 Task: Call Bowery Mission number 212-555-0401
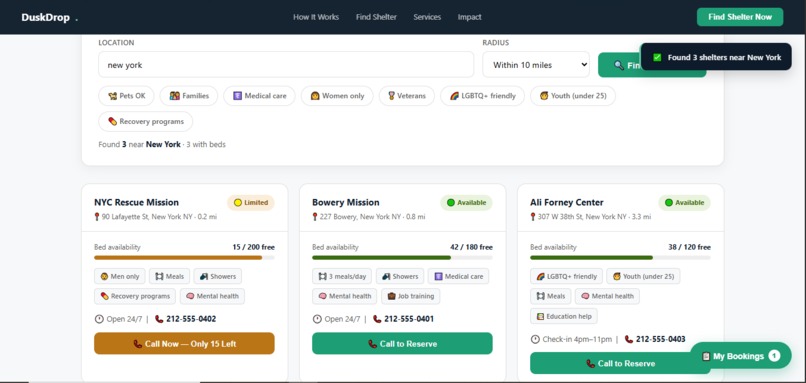409,319
